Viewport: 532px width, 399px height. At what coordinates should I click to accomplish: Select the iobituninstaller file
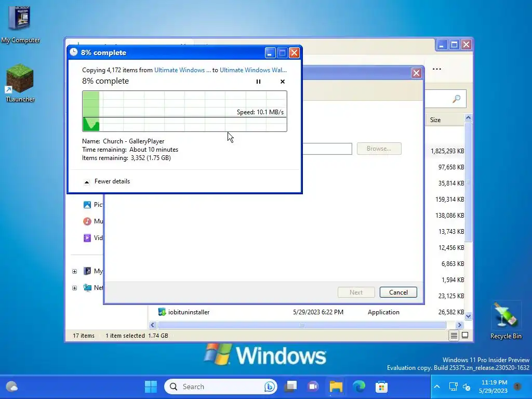pos(189,312)
